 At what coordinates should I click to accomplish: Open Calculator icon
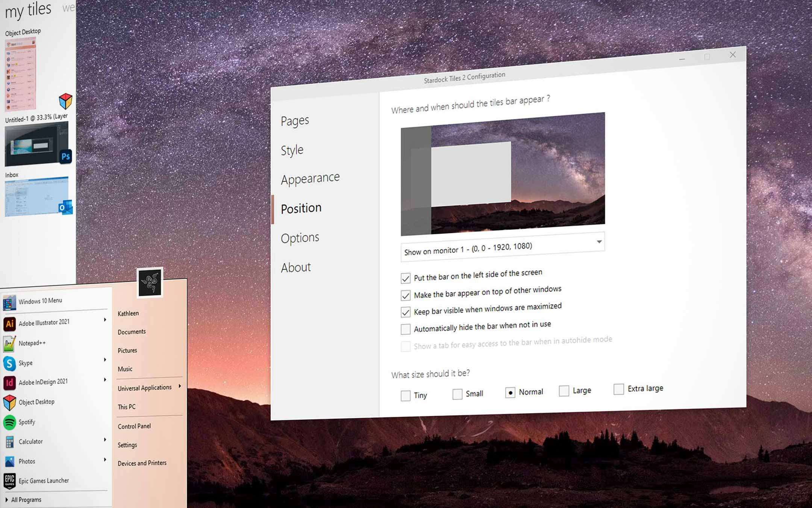[x=9, y=442]
